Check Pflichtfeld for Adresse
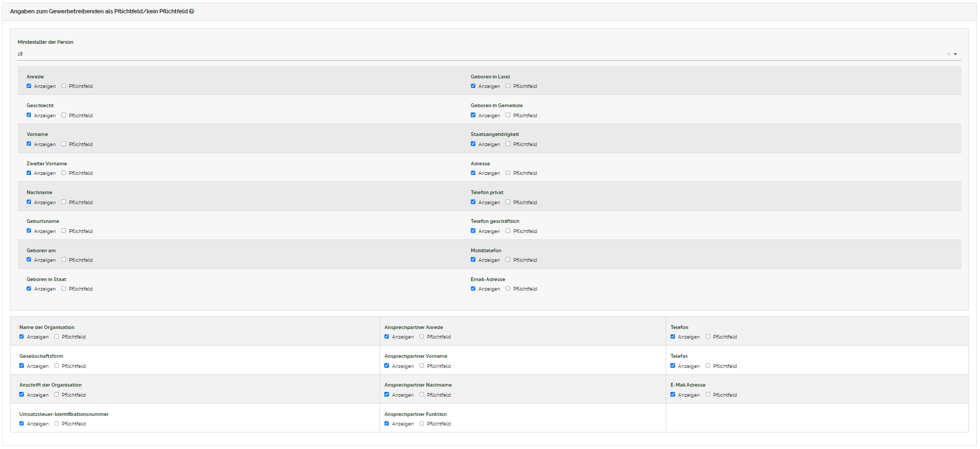Screen dimensions: 980x449 tap(508, 173)
